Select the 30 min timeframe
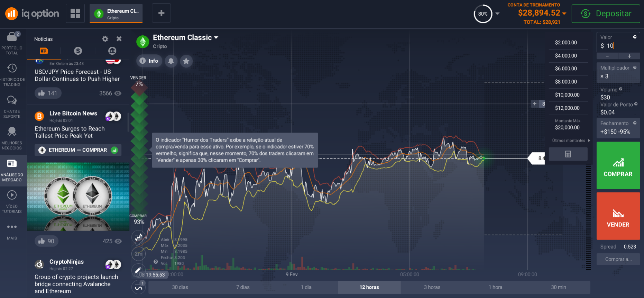Viewport: 644px width, 298px height. click(558, 287)
